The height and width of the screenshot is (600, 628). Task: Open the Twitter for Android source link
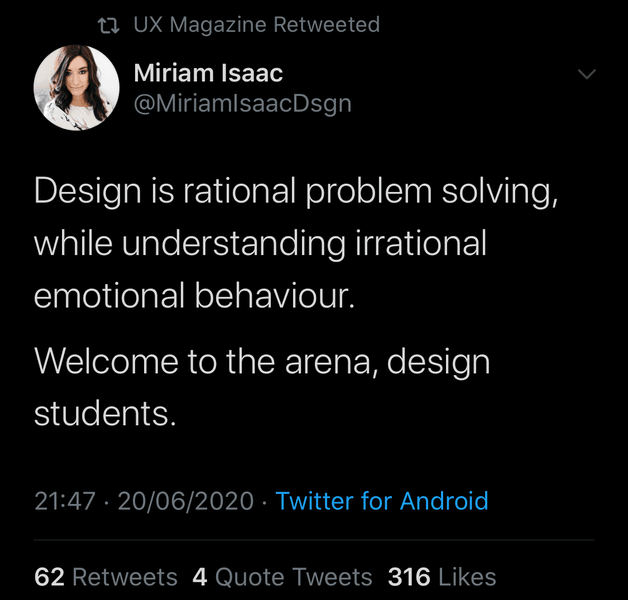click(x=382, y=501)
